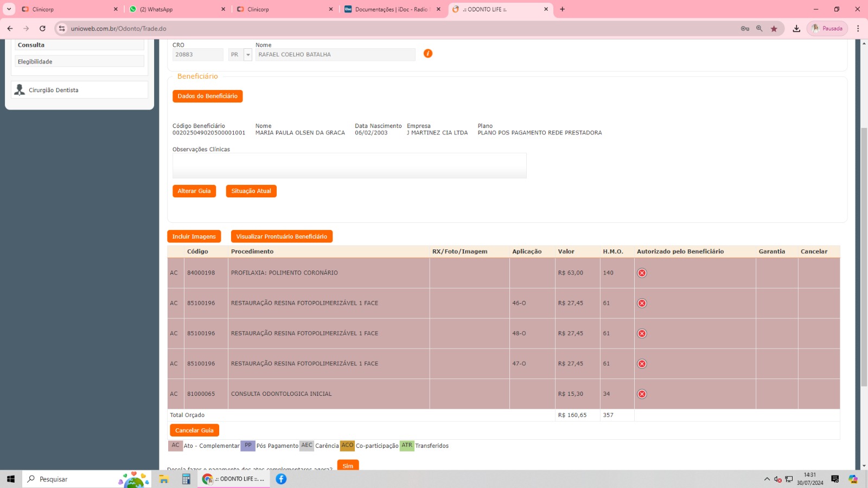
Task: Bookmark page using the star icon
Action: [774, 29]
